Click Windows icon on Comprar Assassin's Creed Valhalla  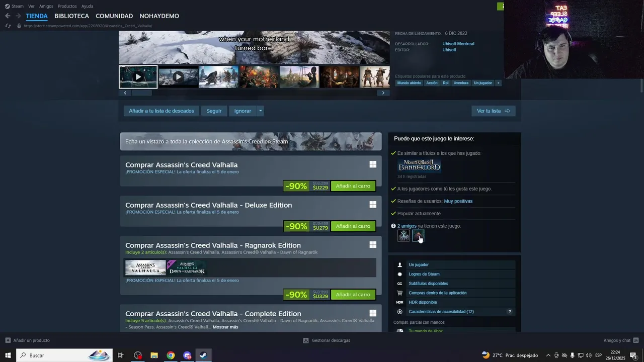click(x=373, y=164)
